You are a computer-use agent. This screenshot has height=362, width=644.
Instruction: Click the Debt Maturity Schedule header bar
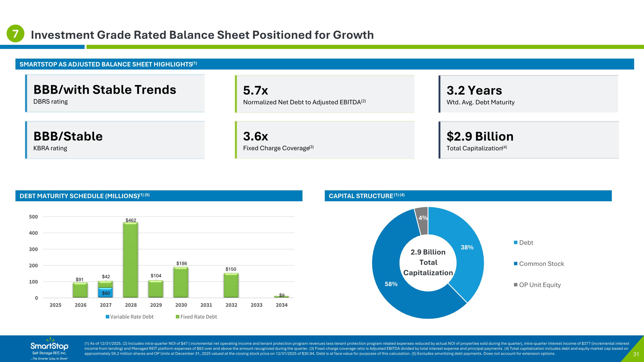pos(159,196)
